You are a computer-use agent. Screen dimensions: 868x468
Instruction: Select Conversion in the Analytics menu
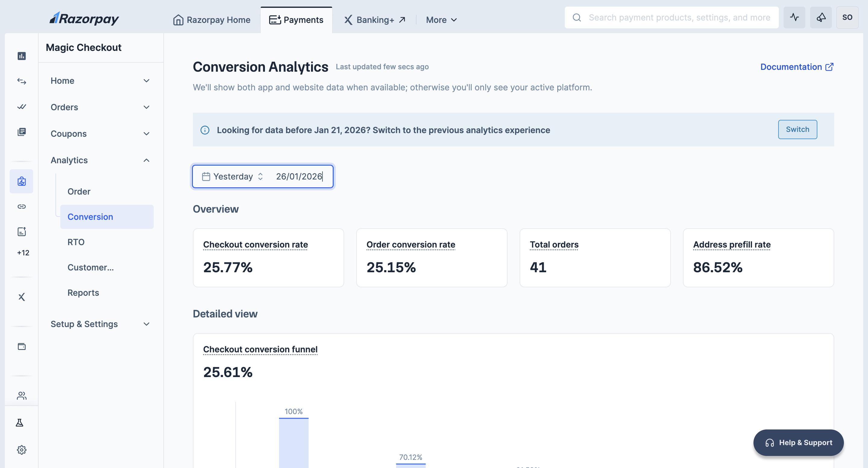(90, 217)
